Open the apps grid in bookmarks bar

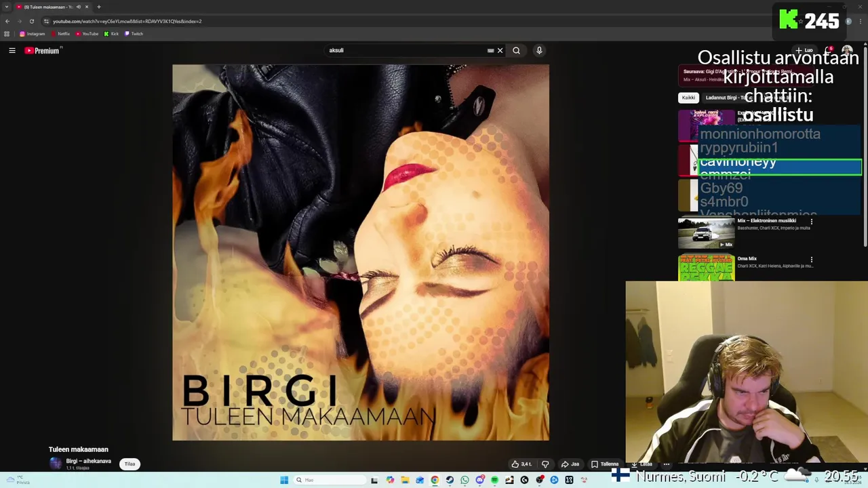tap(7, 33)
